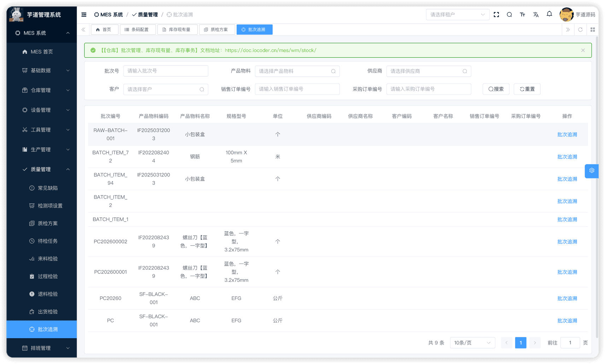
Task: Open the 10条/页 page size dropdown
Action: pos(472,342)
